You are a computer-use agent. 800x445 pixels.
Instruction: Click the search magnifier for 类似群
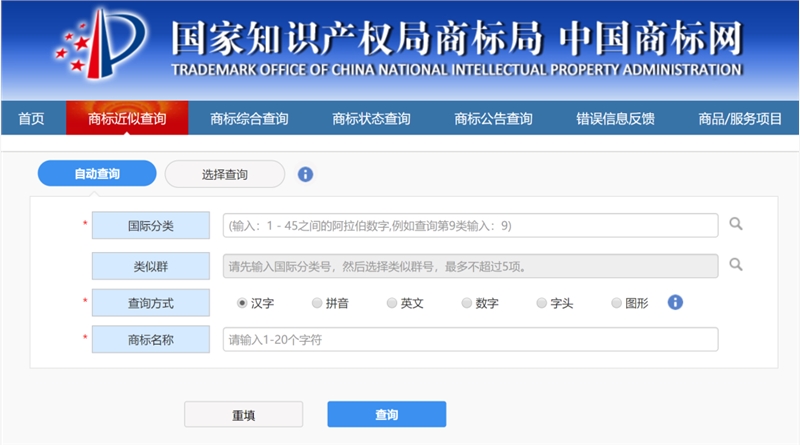point(736,264)
